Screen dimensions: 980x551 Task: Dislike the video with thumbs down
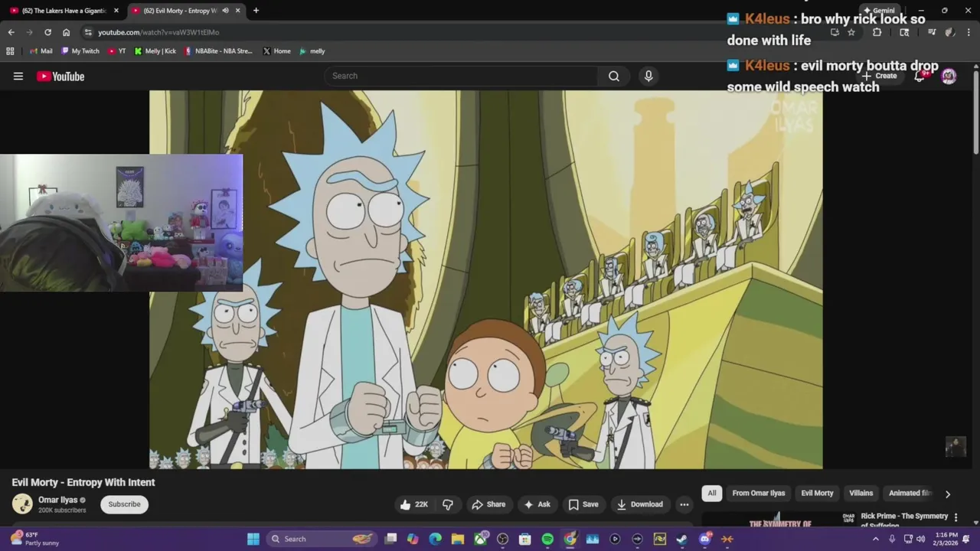448,504
